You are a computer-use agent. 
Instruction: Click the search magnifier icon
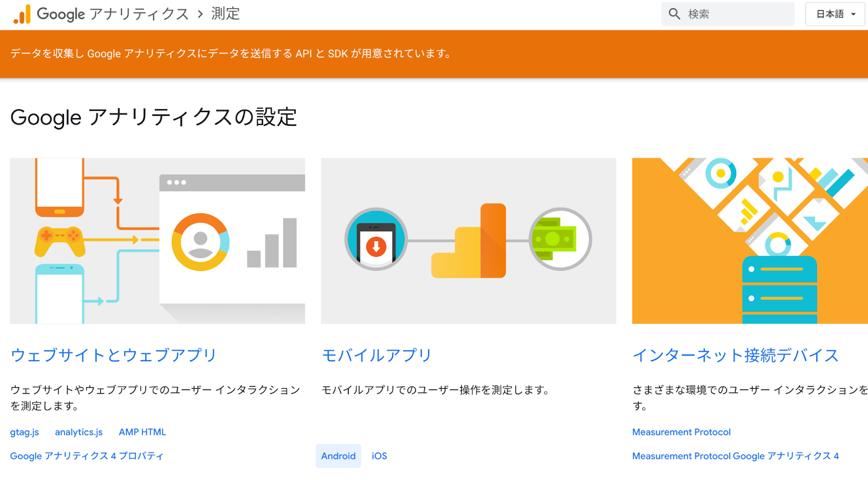(674, 14)
